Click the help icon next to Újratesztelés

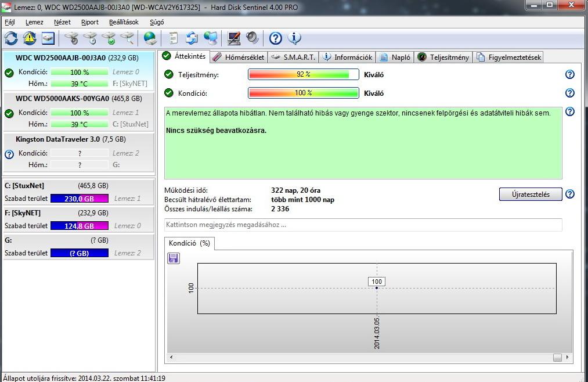(x=569, y=194)
